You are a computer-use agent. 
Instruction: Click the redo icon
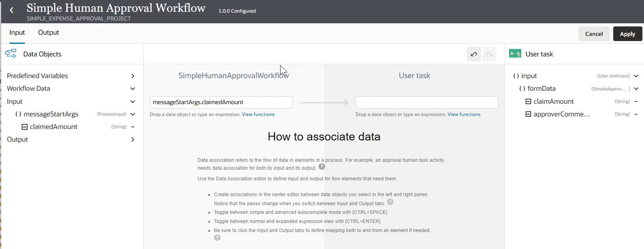[x=489, y=54]
